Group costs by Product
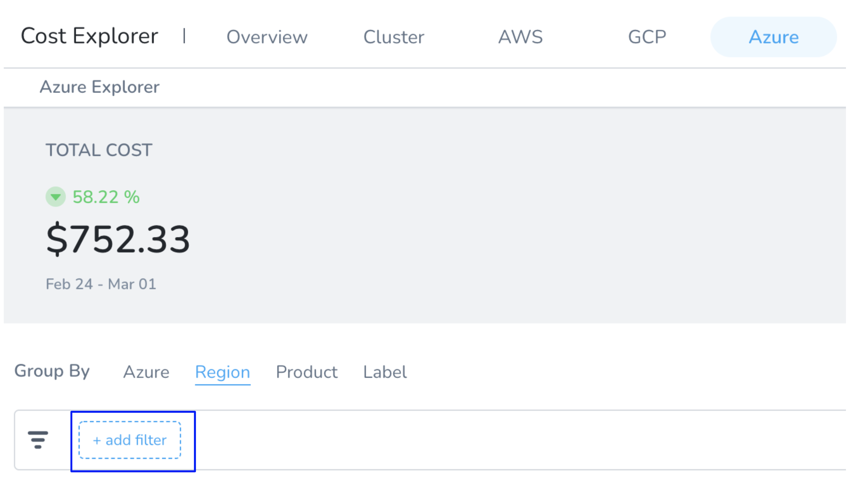Viewport: 868px width, 482px height. pos(307,372)
